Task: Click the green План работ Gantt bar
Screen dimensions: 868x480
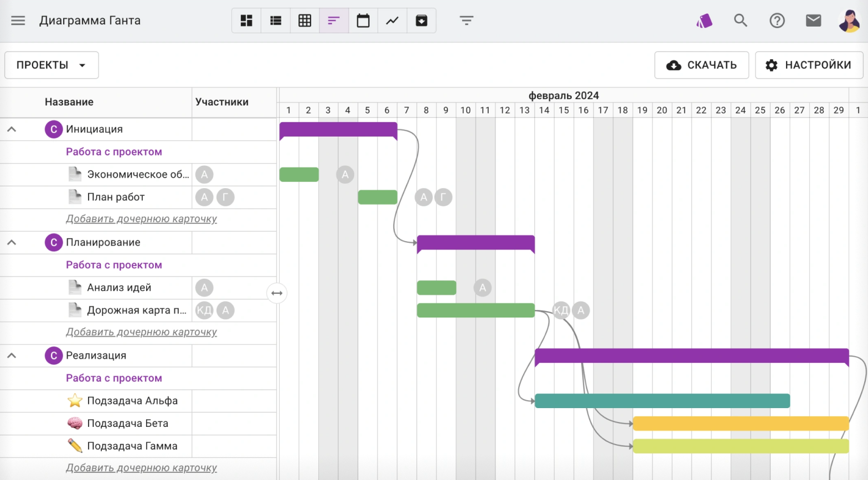Action: [378, 197]
